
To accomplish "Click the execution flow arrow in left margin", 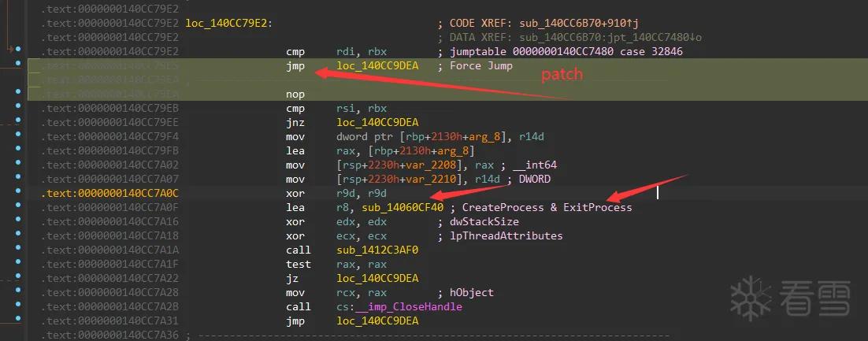I will pos(9,50).
